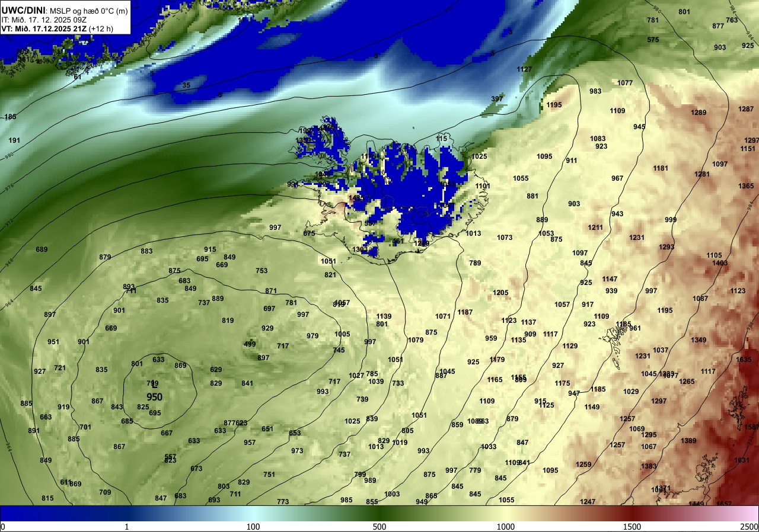759x532 pixels.
Task: Click the legend tick label 0
Action: [2, 527]
